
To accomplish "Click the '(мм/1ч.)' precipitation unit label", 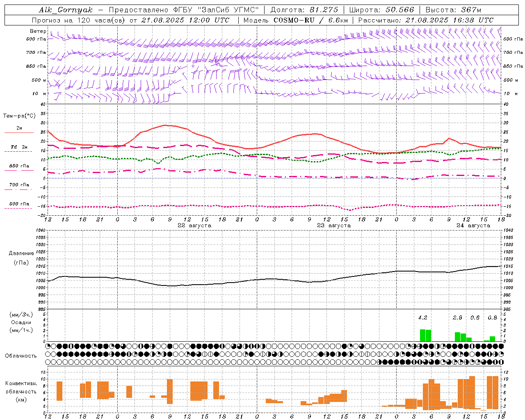I will [x=21, y=330].
